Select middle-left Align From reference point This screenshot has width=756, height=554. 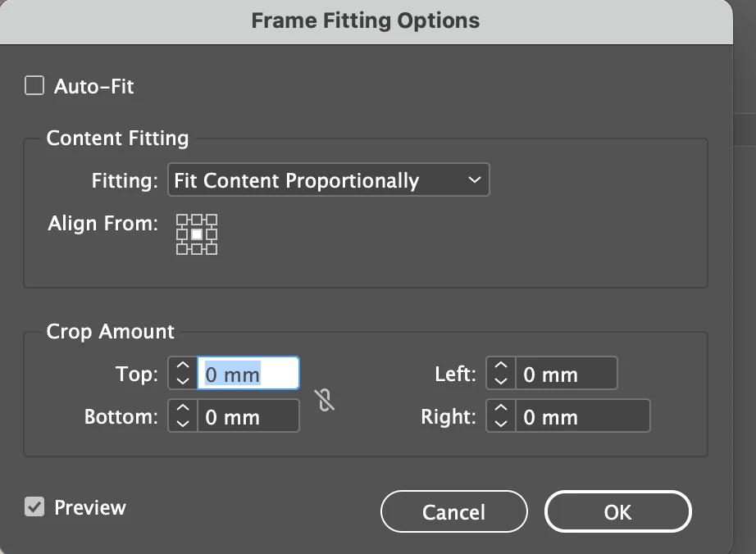pos(182,234)
